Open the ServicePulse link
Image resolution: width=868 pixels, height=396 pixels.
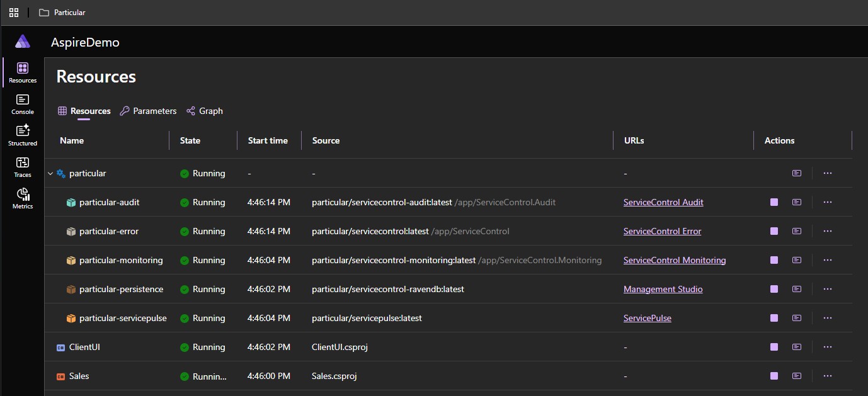(648, 318)
